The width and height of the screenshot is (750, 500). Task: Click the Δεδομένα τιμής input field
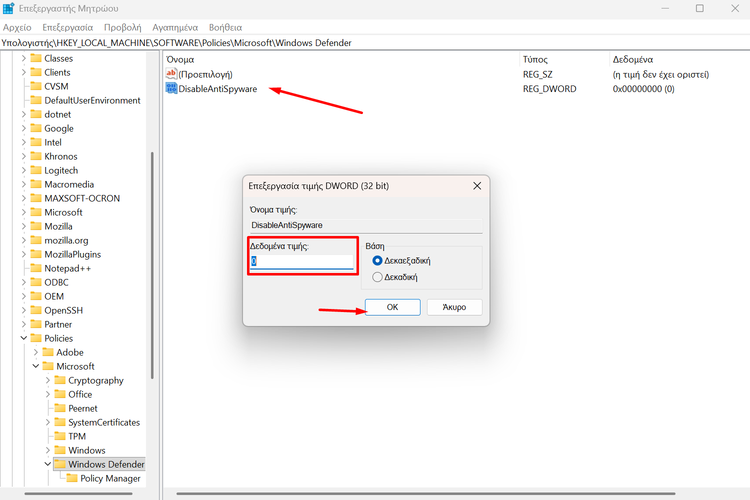(302, 261)
